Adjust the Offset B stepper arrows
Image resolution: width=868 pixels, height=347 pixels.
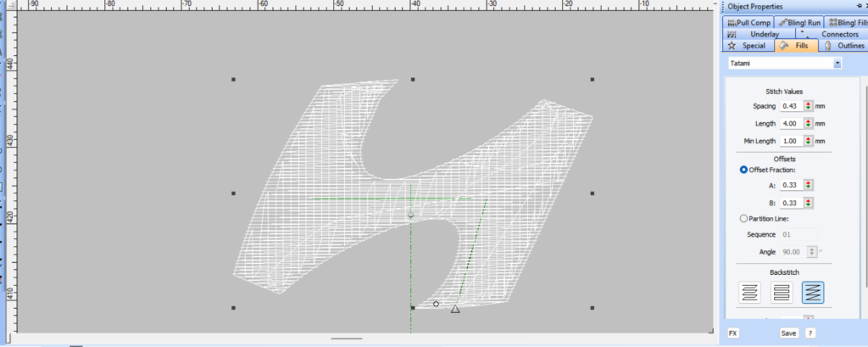(x=808, y=203)
